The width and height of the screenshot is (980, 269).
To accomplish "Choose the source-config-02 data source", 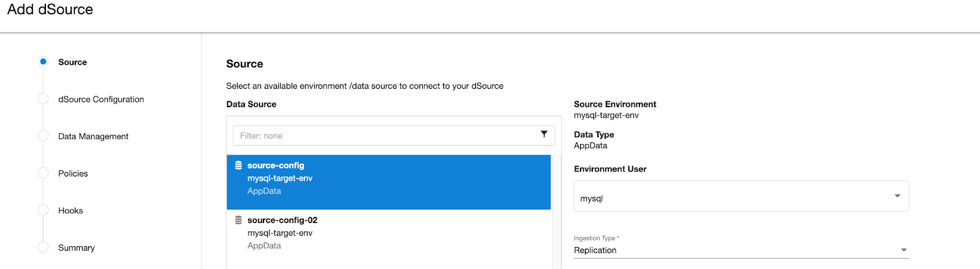I will click(x=388, y=233).
